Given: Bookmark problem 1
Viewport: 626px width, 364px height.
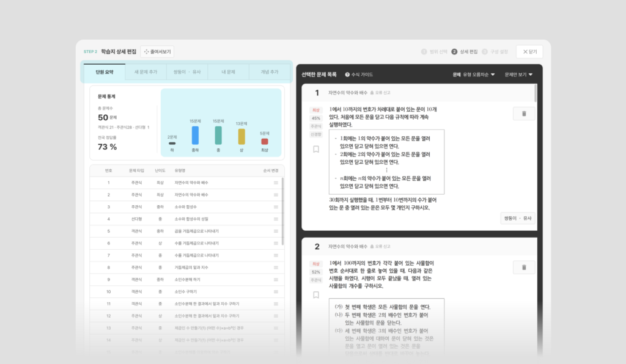Looking at the screenshot, I should coord(316,149).
